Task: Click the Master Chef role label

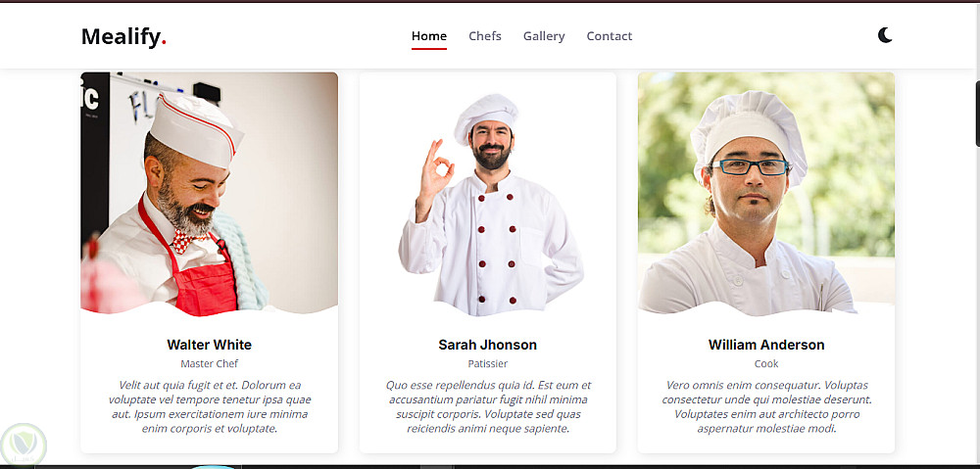Action: 210,363
